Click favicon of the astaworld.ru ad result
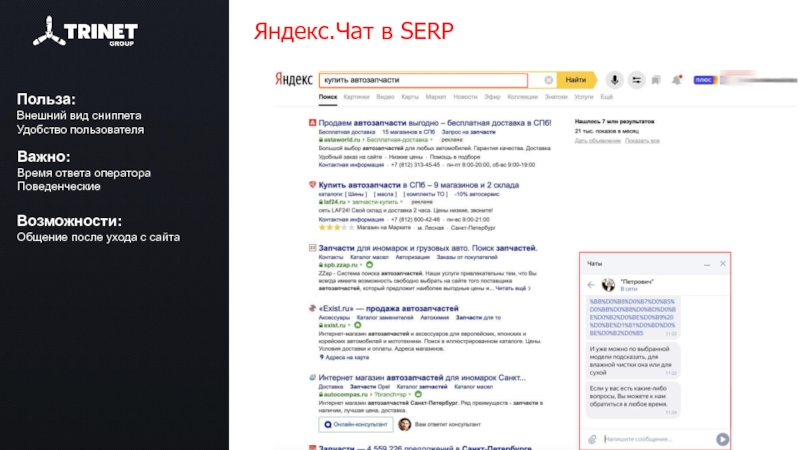Viewport: 800px width, 450px height. point(312,122)
